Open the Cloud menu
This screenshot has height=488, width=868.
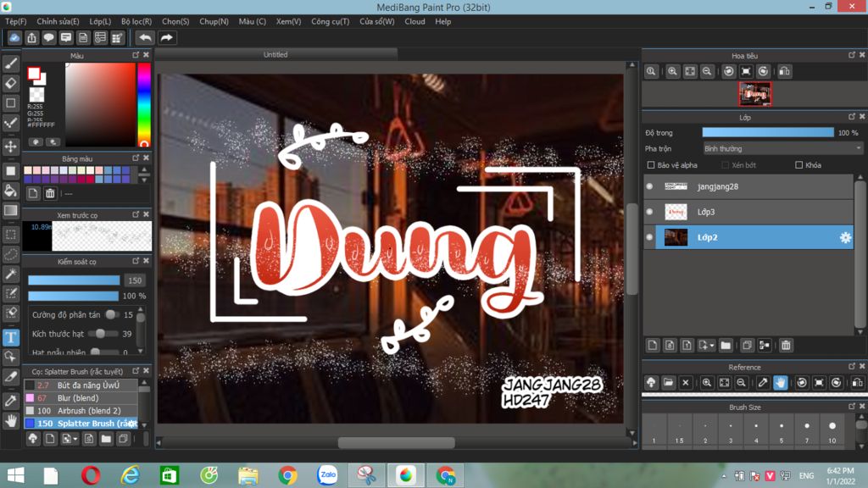[415, 21]
